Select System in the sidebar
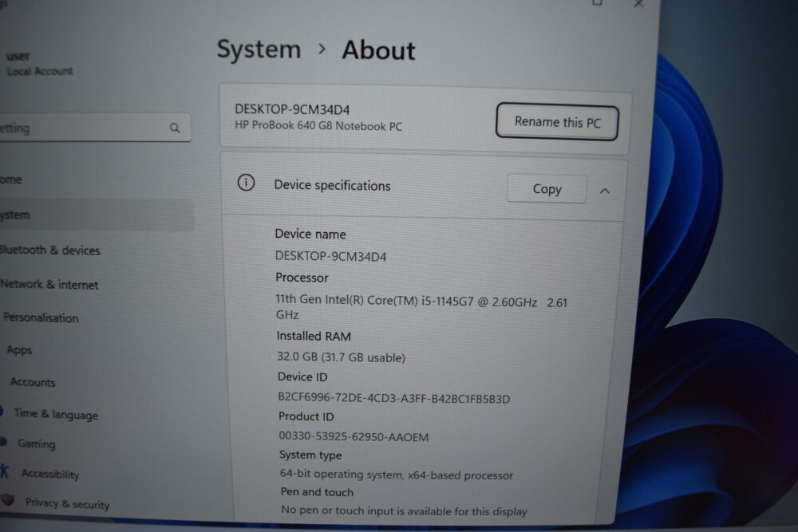 click(x=97, y=215)
